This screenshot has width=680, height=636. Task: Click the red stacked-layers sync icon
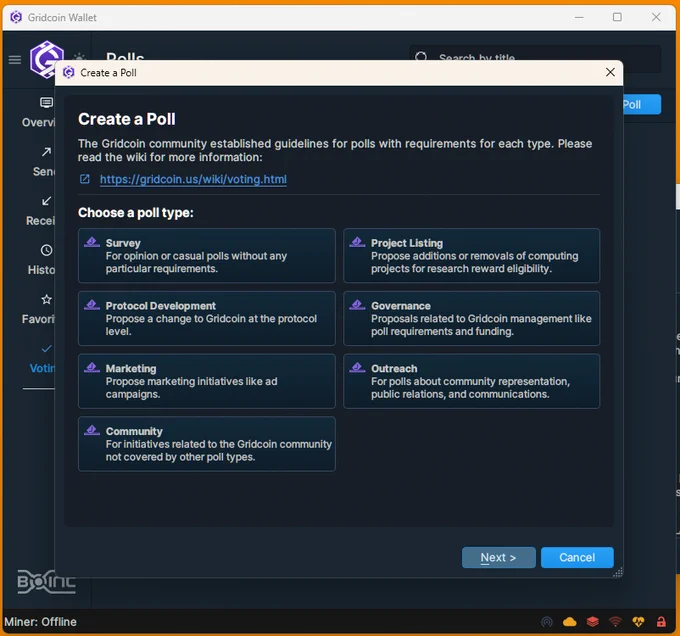(592, 622)
